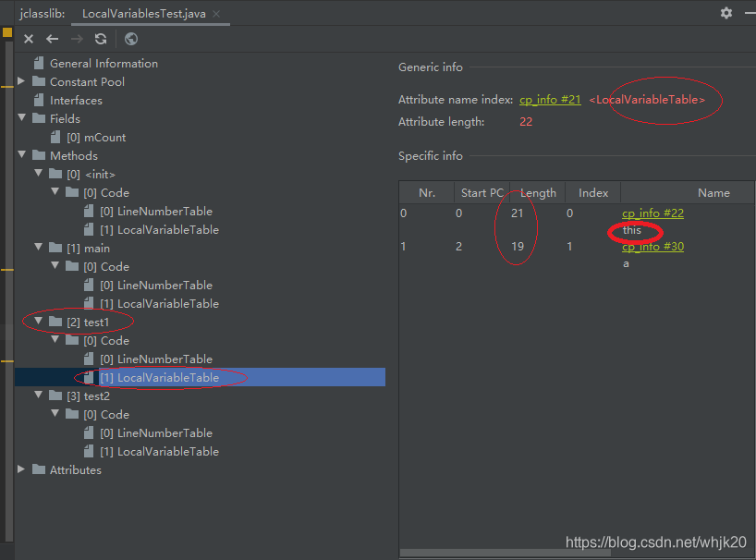756x560 pixels.
Task: Select the [3] test2 method label
Action: click(x=88, y=396)
